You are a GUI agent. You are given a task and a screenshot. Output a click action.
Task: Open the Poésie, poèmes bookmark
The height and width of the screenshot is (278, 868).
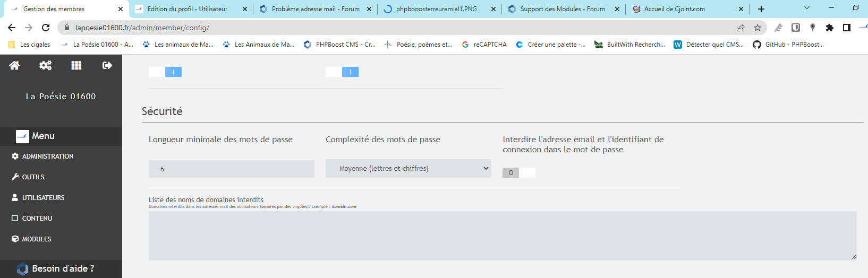[x=419, y=45]
